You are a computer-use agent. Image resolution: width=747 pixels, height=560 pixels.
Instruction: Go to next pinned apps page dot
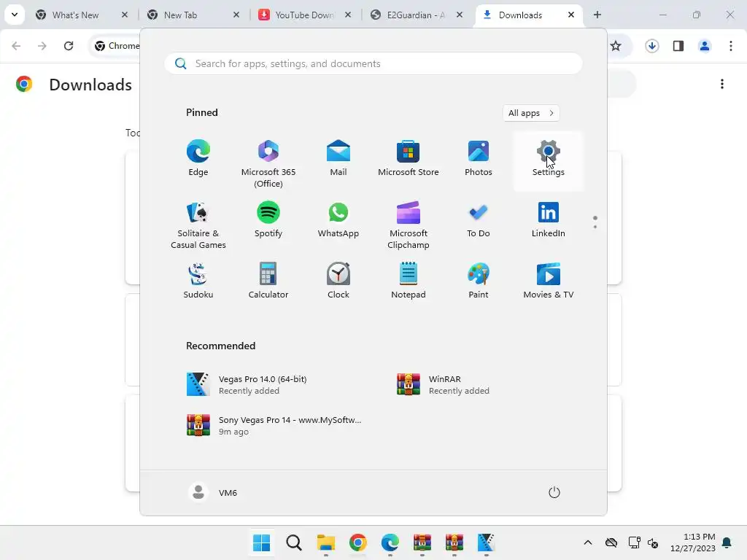click(595, 227)
